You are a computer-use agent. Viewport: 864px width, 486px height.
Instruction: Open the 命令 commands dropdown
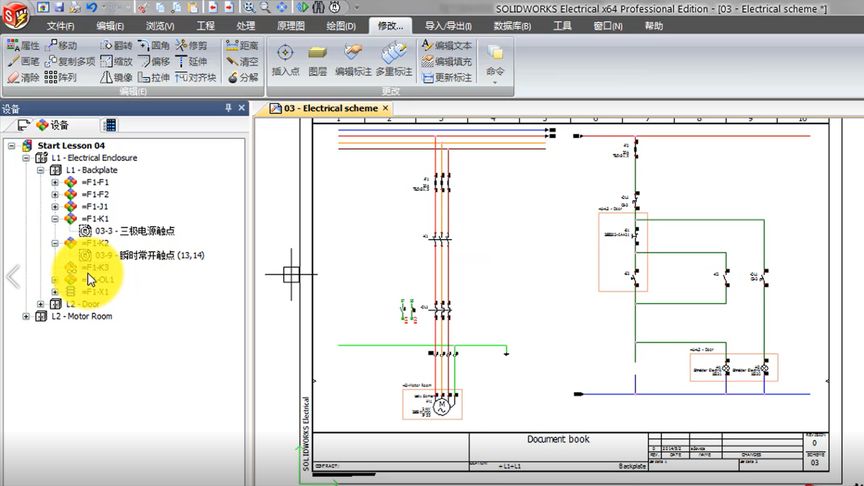pos(495,63)
